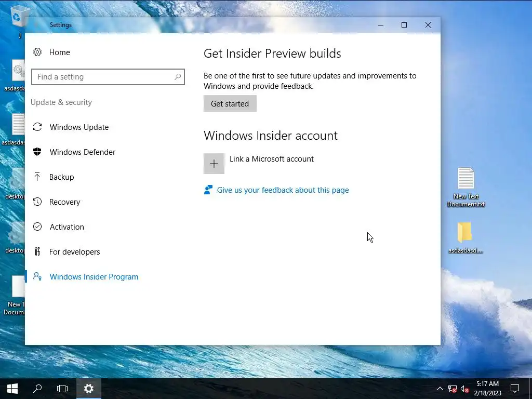Image resolution: width=532 pixels, height=399 pixels.
Task: Open Task View from the taskbar
Action: (62, 389)
